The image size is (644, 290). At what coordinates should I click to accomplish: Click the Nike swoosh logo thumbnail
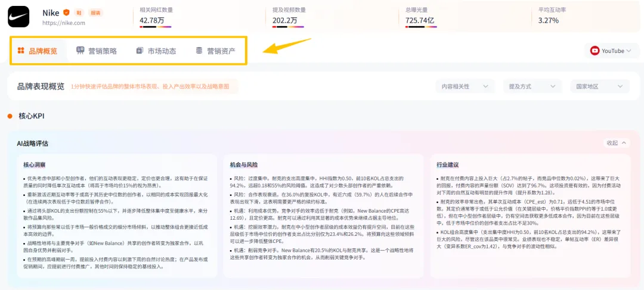pyautogui.click(x=18, y=17)
